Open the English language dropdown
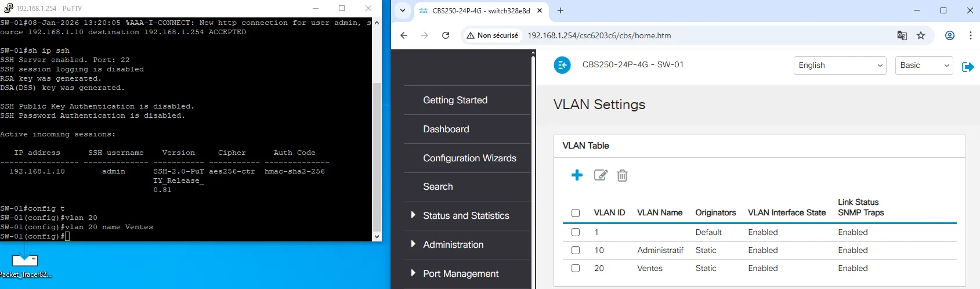The height and width of the screenshot is (289, 980). 840,66
